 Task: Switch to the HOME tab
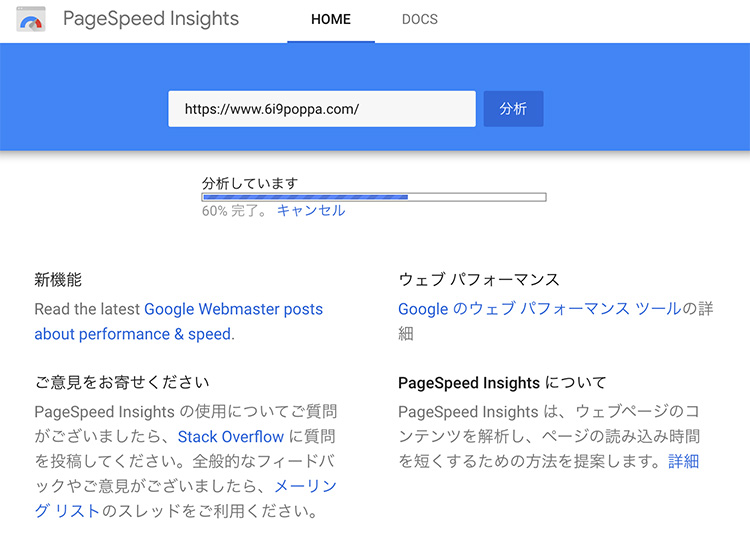(x=331, y=19)
